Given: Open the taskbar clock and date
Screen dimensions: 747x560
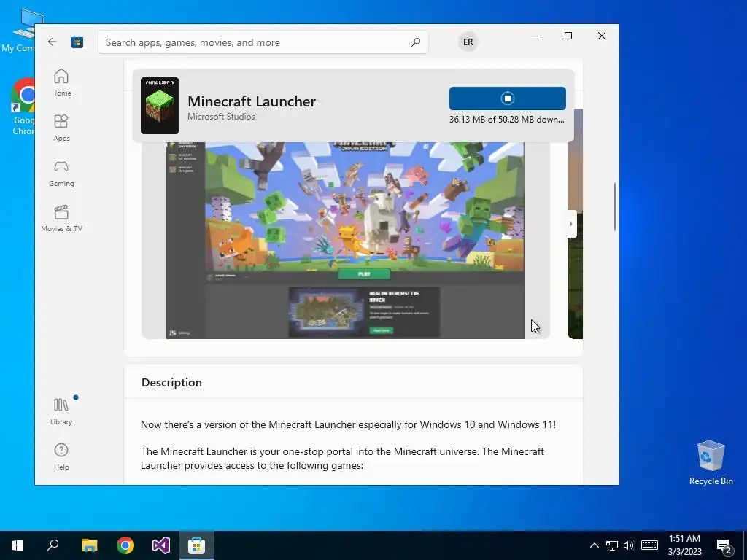Looking at the screenshot, I should click(684, 545).
